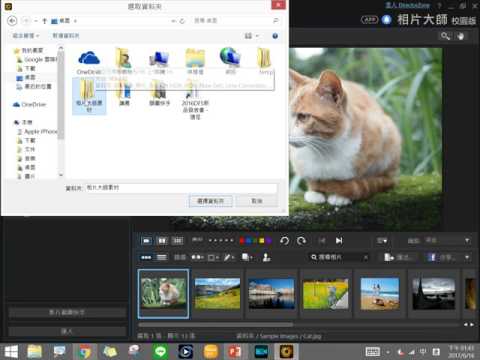Select OneDrive in dialog sidebar
Screen dimensions: 480x360
coord(29,104)
